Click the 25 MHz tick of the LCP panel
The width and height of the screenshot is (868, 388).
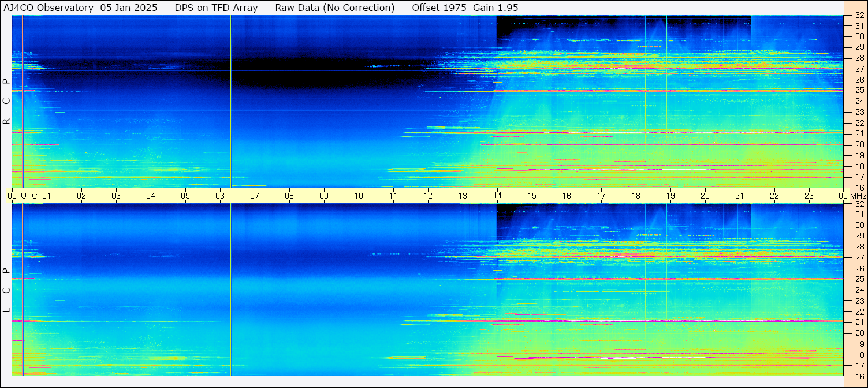(859, 279)
